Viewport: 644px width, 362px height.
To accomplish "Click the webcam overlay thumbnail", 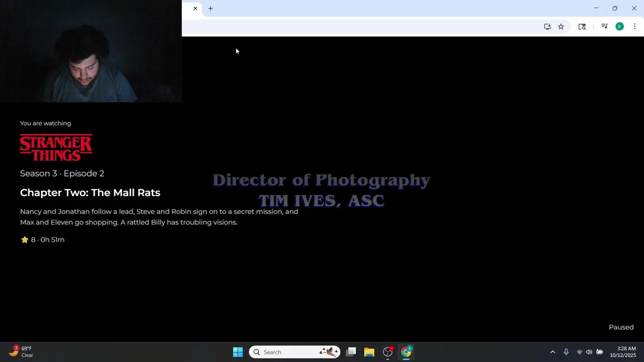I will (x=91, y=51).
